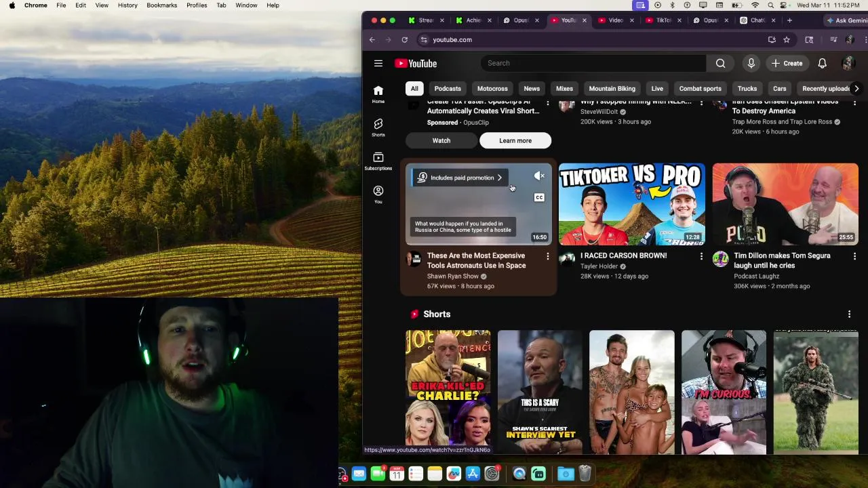
Task: Open YouTube notifications bell
Action: [x=822, y=63]
